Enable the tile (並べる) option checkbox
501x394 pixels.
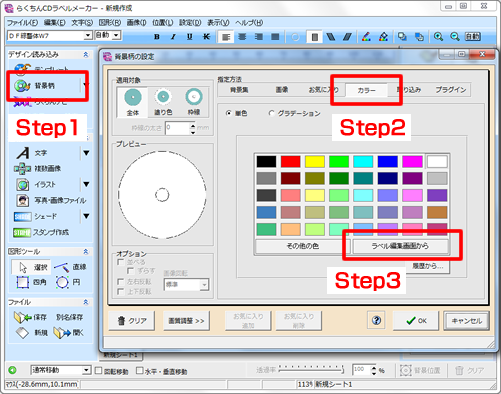tap(121, 262)
